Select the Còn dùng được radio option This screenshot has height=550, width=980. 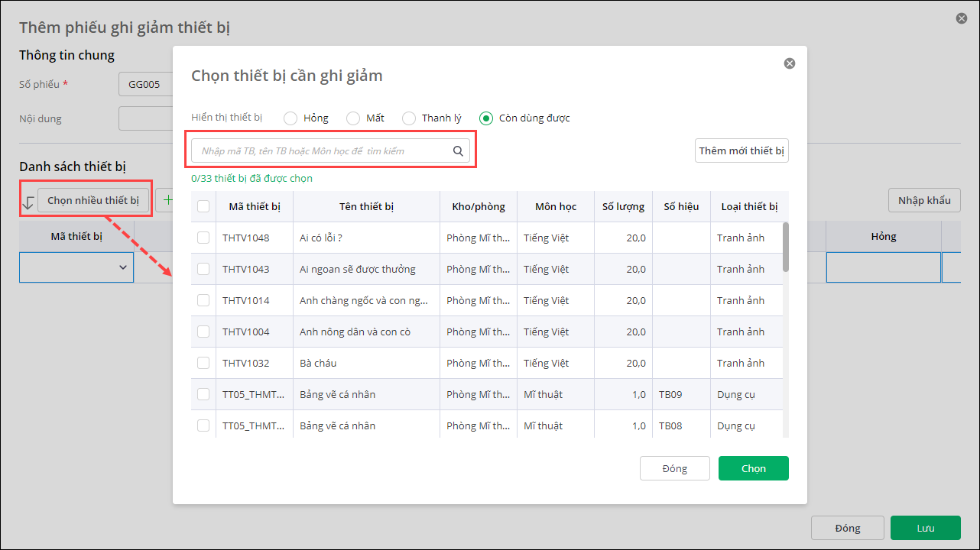point(486,118)
